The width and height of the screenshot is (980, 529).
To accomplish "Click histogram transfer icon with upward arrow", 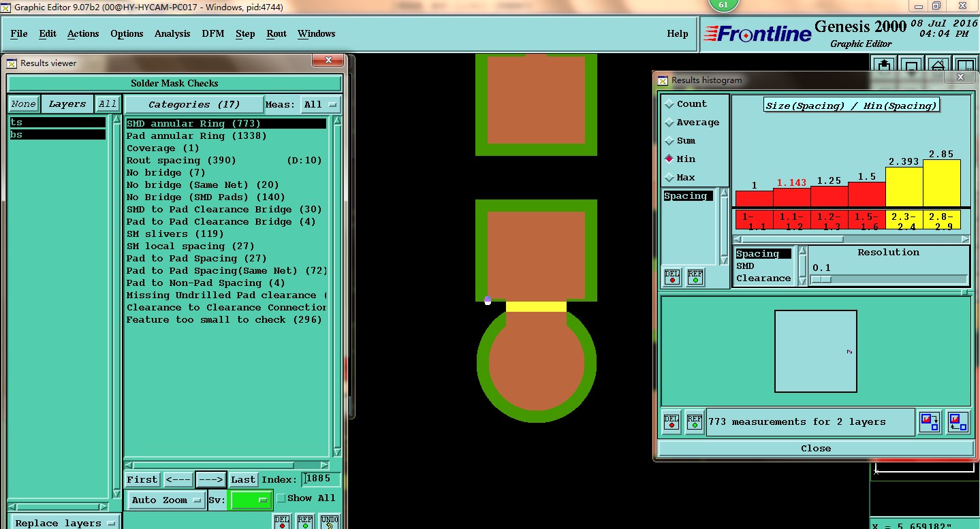I will point(958,422).
